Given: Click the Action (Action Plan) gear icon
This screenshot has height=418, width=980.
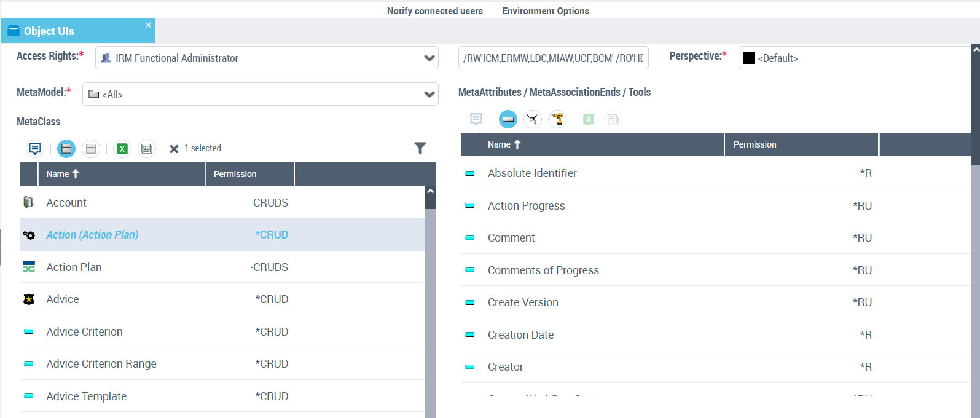Looking at the screenshot, I should (29, 235).
